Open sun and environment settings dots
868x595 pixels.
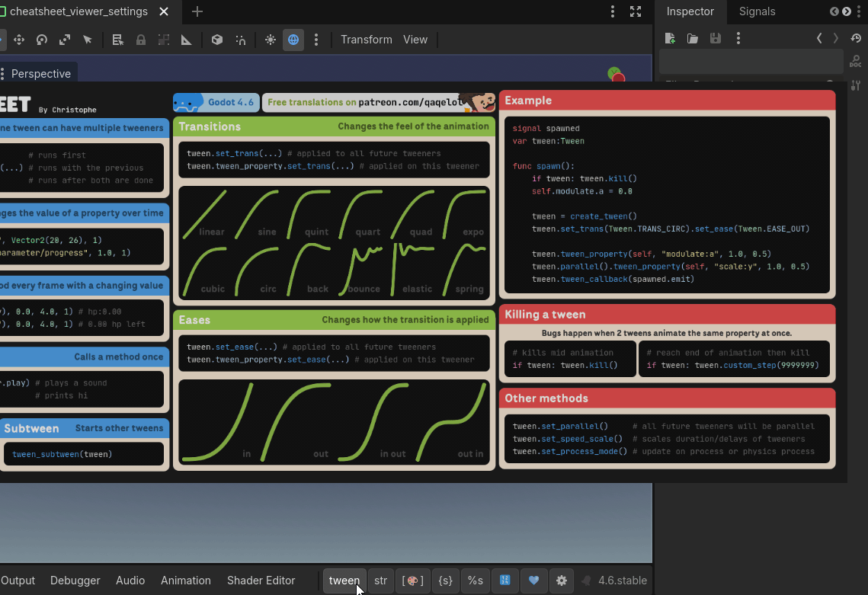[x=316, y=40]
